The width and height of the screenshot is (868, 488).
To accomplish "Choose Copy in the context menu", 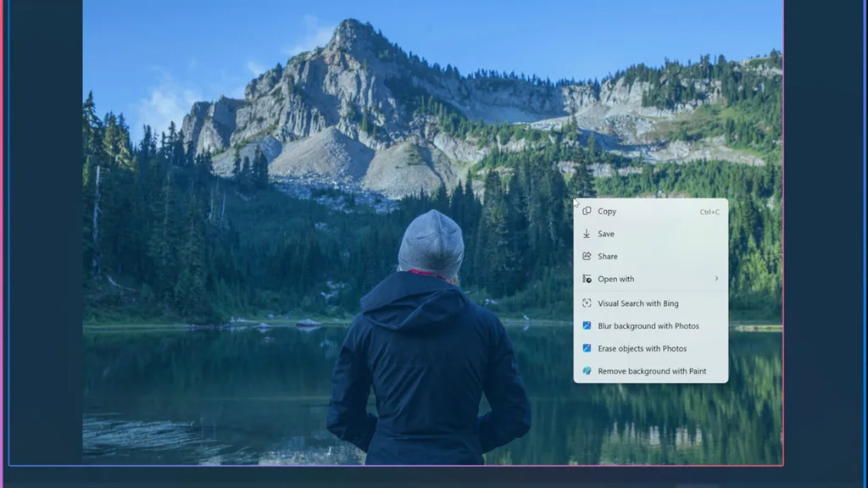I will click(x=650, y=211).
